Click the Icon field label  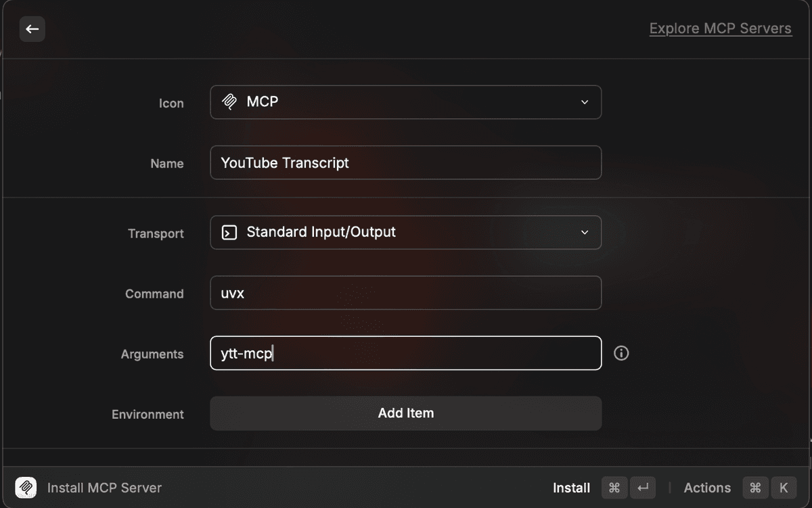click(x=171, y=103)
